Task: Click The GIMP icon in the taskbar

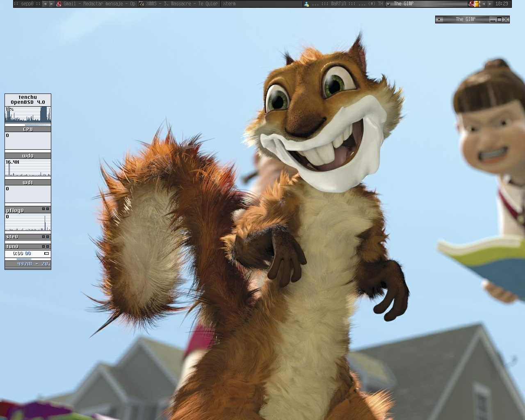Action: [x=388, y=4]
